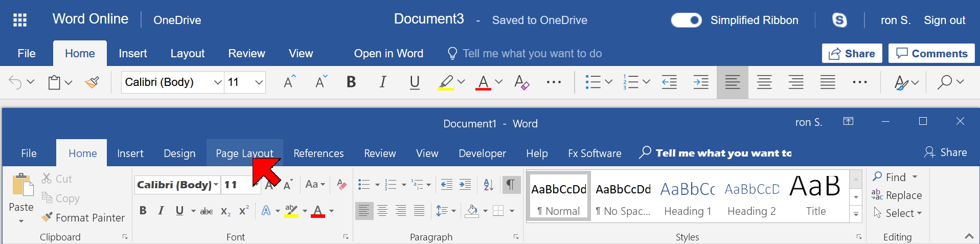
Task: Click Subscript in desktop Word
Action: pos(225,211)
